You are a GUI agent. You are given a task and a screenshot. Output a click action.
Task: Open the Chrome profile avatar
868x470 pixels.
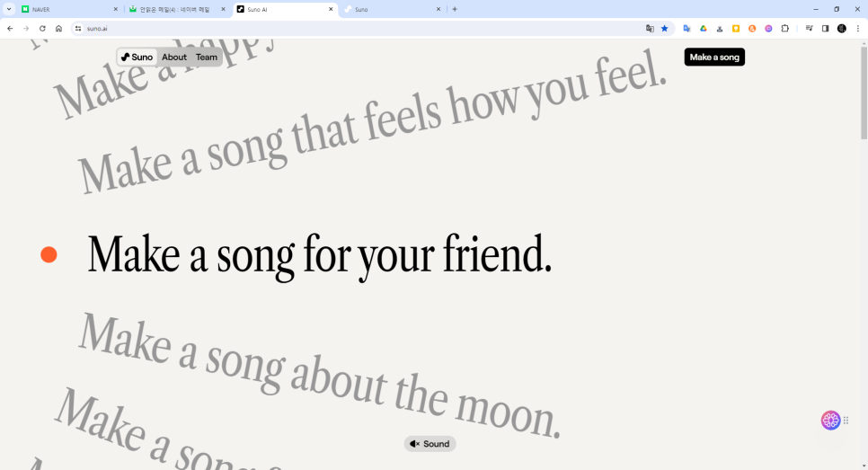(841, 28)
